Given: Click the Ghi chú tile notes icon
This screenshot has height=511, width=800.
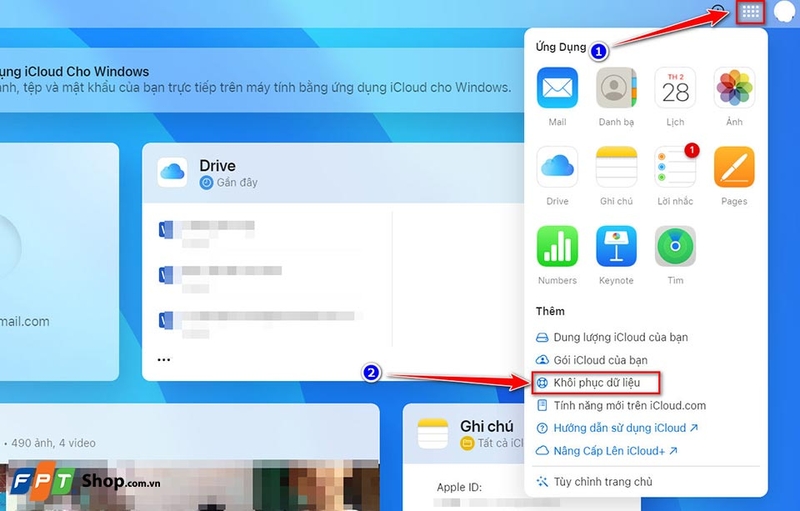Looking at the screenshot, I should click(x=433, y=433).
